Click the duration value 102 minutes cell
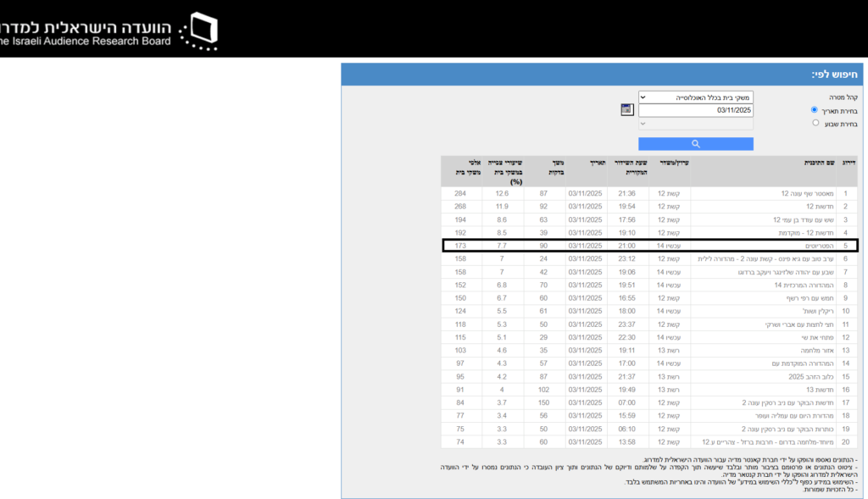 [x=543, y=390]
